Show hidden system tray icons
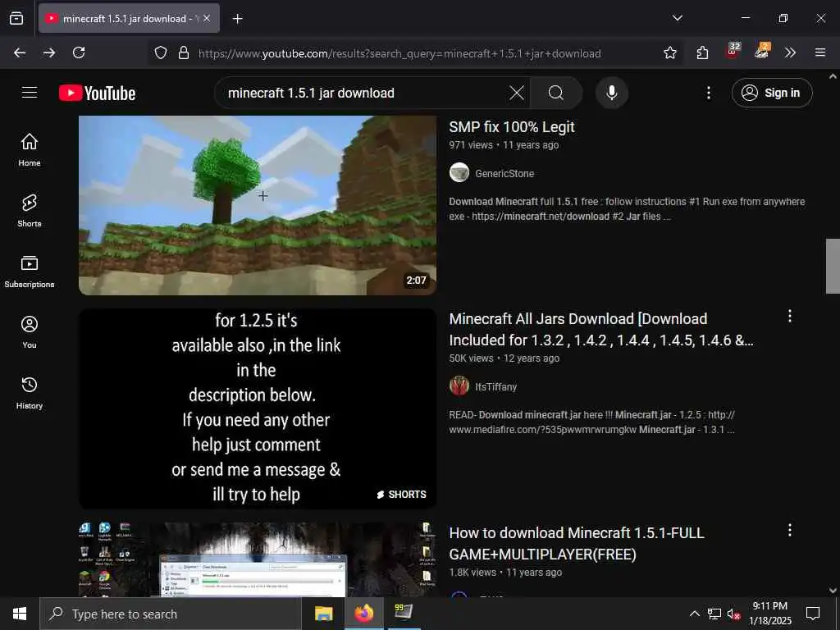The width and height of the screenshot is (840, 630). pos(694,614)
